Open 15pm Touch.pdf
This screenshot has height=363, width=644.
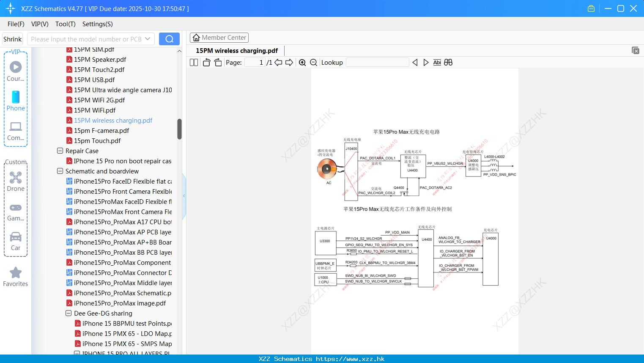tap(93, 141)
